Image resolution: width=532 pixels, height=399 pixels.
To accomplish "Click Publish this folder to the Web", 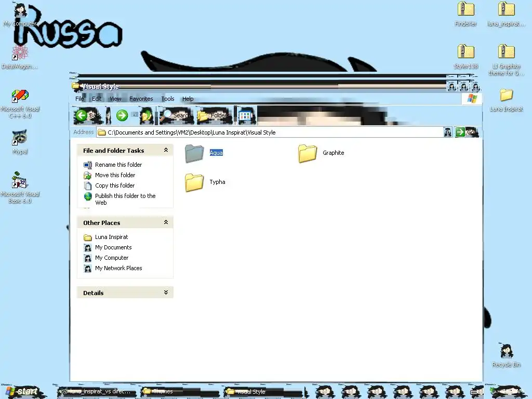I will [x=125, y=199].
